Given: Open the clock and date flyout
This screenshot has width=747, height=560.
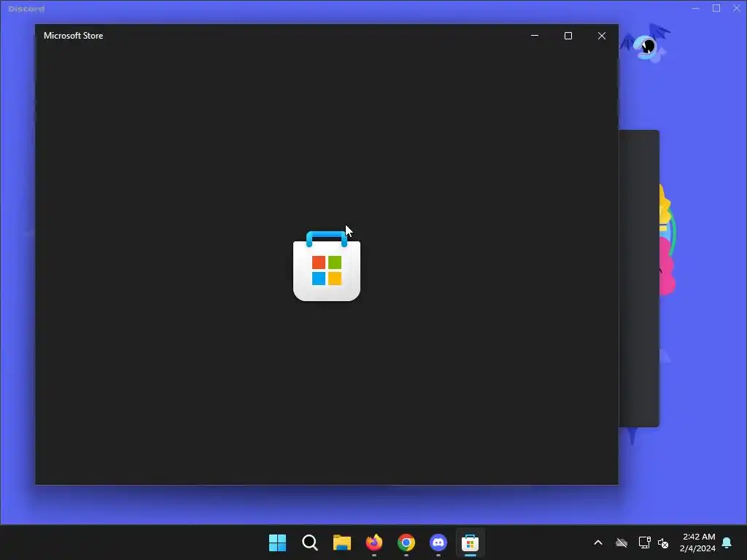Looking at the screenshot, I should 698,542.
